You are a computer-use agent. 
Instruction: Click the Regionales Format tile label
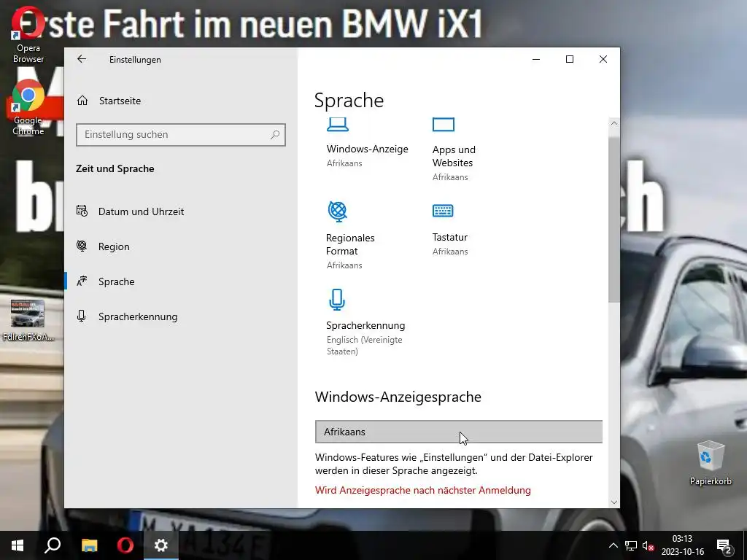pos(350,244)
